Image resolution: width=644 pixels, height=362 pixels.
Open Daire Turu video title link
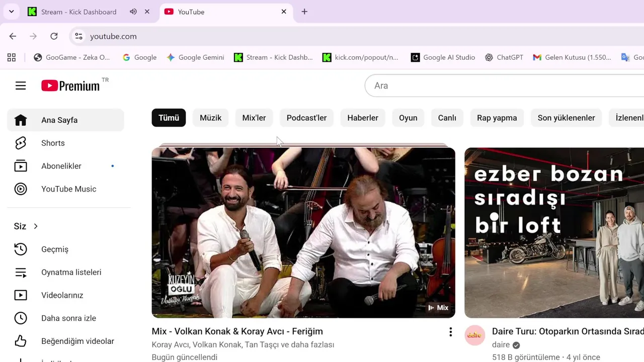(568, 331)
